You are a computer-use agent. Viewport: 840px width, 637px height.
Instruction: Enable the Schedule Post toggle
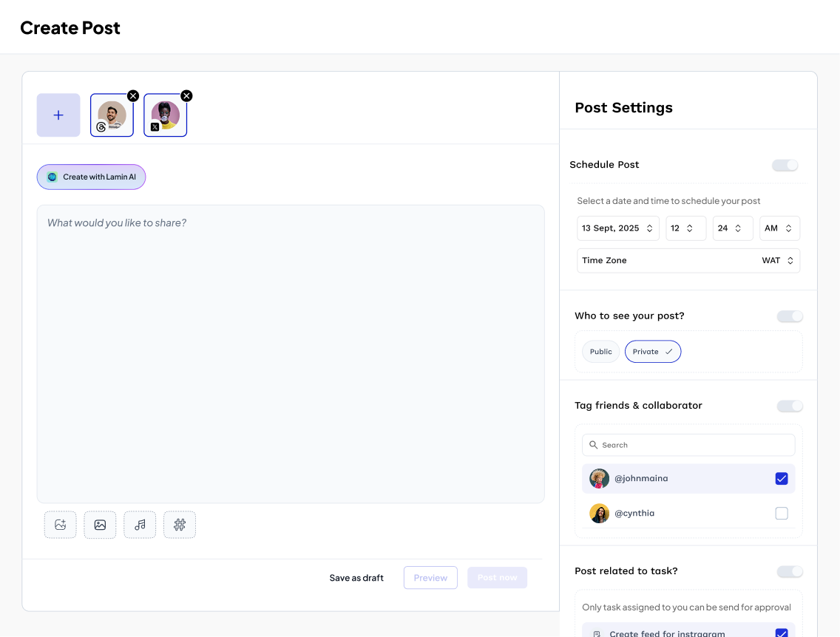tap(785, 165)
